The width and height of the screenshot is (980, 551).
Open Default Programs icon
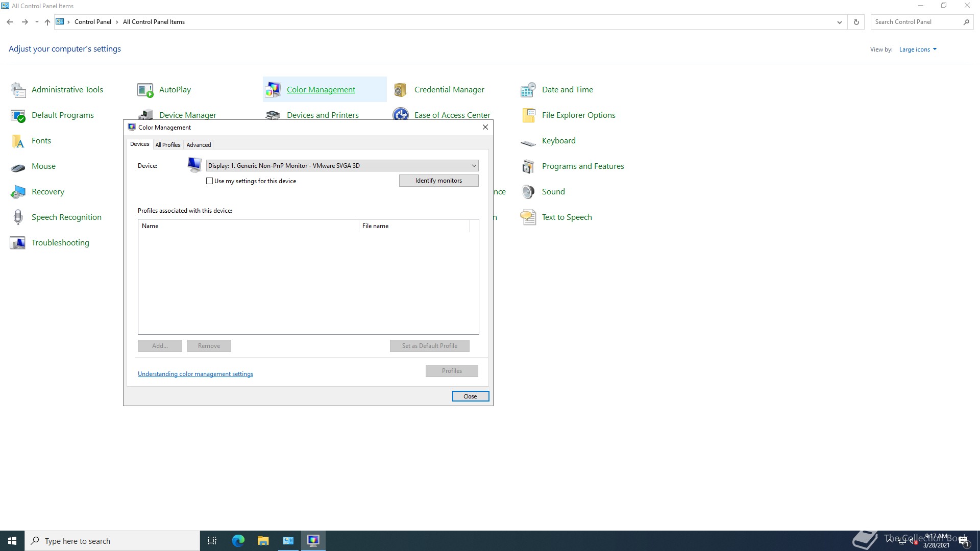(x=18, y=115)
